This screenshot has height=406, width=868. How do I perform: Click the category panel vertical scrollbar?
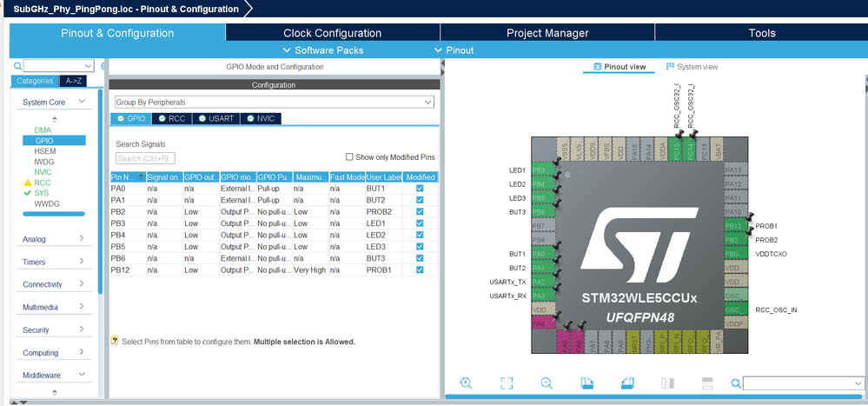[100, 191]
